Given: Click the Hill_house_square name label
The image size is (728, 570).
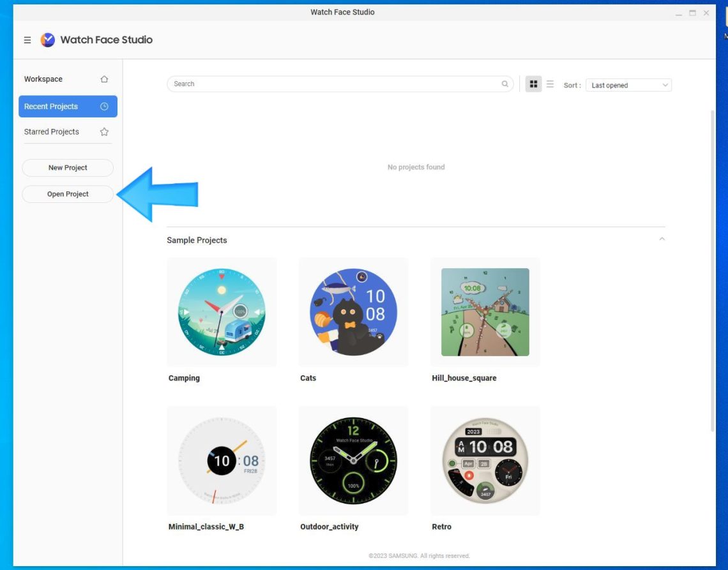Looking at the screenshot, I should [x=464, y=378].
